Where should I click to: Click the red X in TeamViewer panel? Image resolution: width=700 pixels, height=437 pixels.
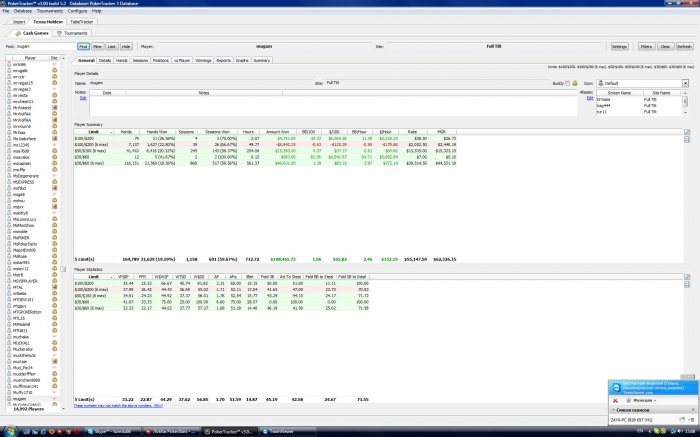pyautogui.click(x=615, y=400)
